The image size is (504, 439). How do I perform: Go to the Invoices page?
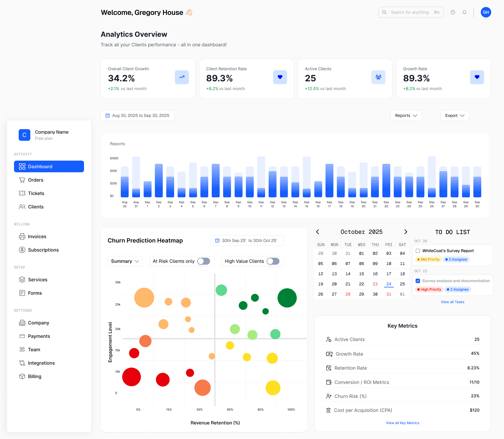[x=49, y=236]
